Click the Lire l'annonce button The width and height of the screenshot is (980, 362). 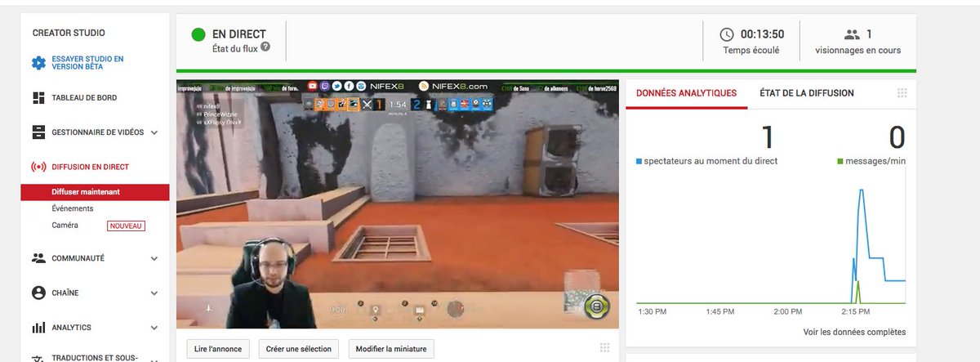[218, 349]
